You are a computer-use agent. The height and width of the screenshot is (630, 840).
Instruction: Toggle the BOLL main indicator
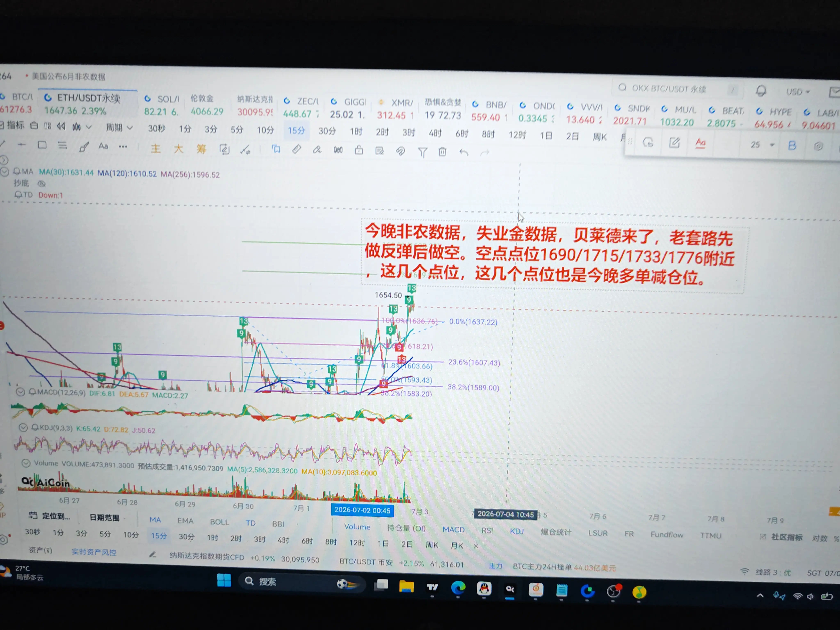(x=219, y=522)
